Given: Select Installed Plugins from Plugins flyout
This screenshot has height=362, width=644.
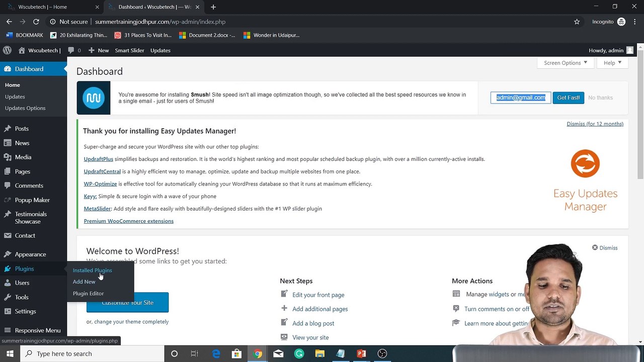Looking at the screenshot, I should [x=92, y=270].
